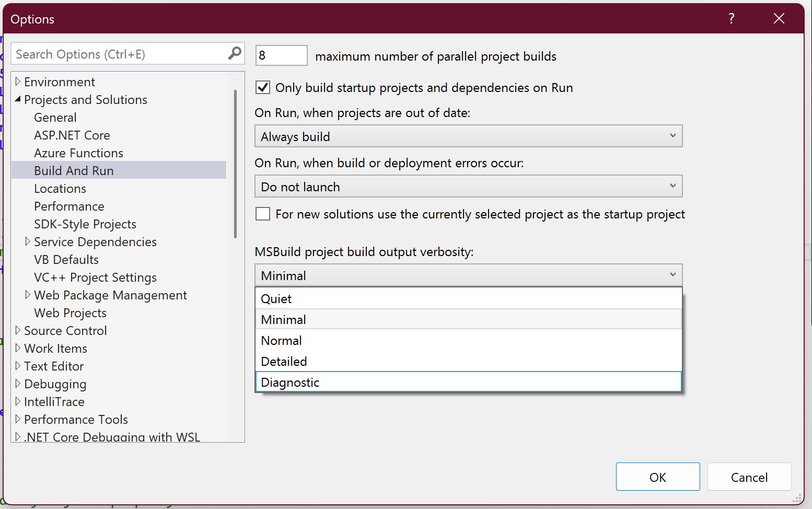Click the Cancel button
Viewport: 812px width, 509px height.
(x=749, y=477)
